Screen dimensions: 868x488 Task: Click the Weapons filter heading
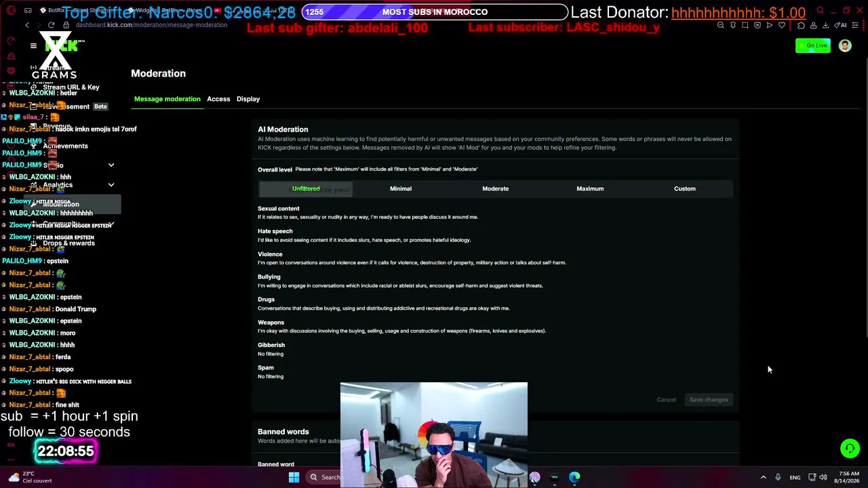(x=271, y=323)
